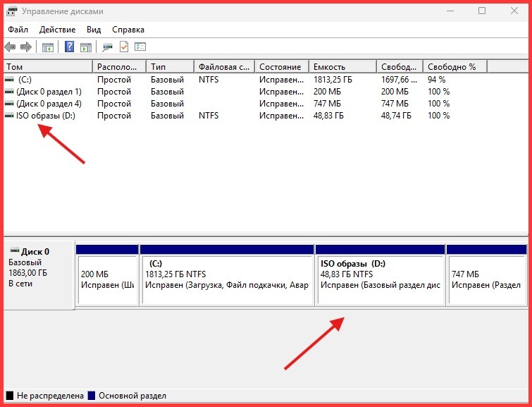Open Help via the blue question mark icon
The image size is (532, 407).
(69, 47)
